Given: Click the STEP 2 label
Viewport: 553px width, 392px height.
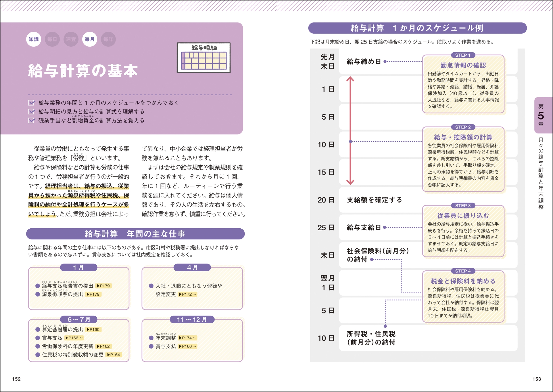Looking at the screenshot, I should [463, 127].
